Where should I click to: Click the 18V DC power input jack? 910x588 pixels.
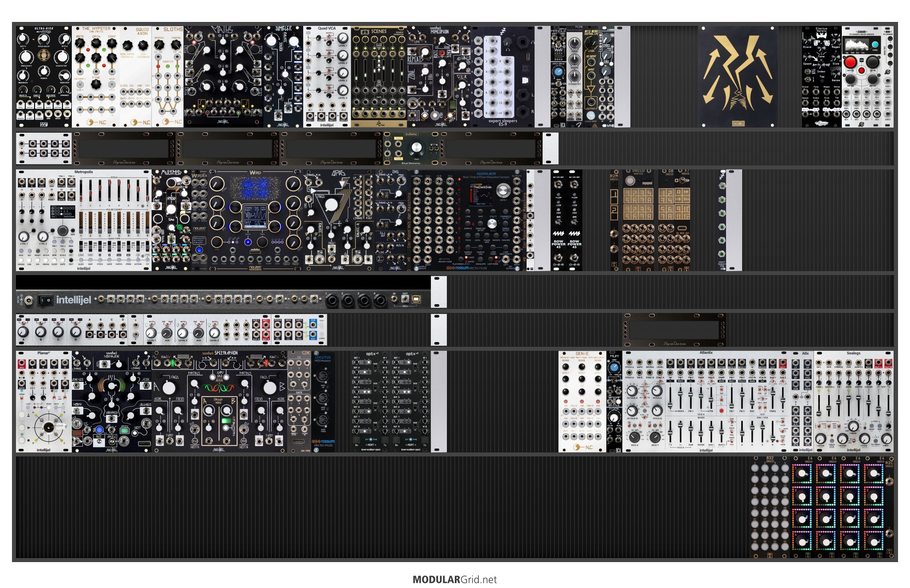[28, 300]
